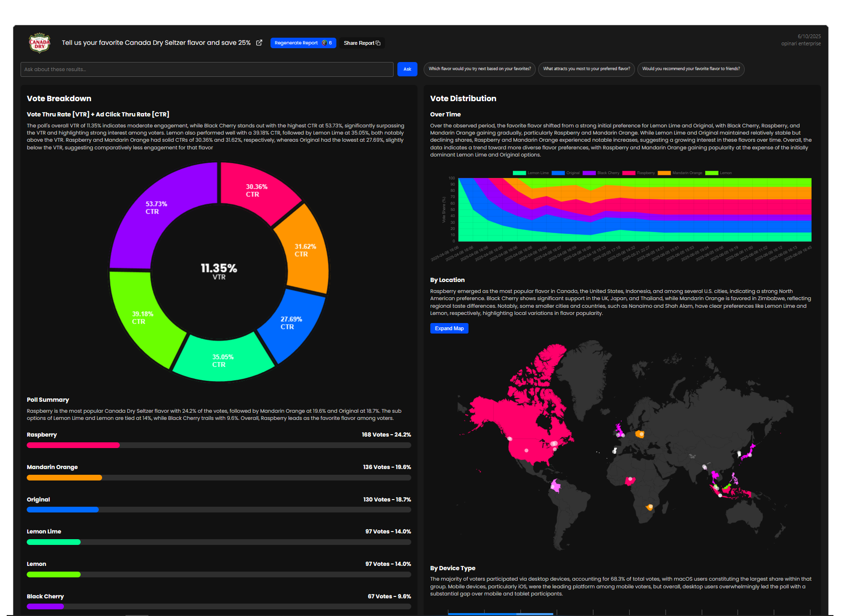This screenshot has height=616, width=843.
Task: Click the "2025-06-09 16:45" axis label
Action: [x=798, y=253]
